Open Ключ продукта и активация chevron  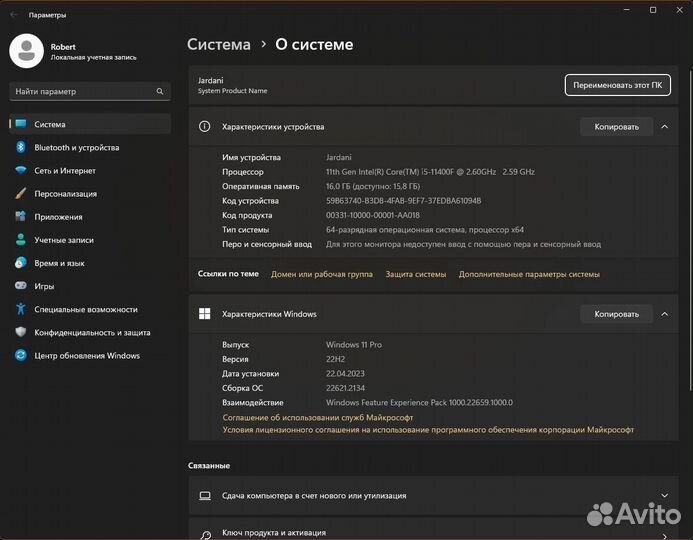point(665,536)
